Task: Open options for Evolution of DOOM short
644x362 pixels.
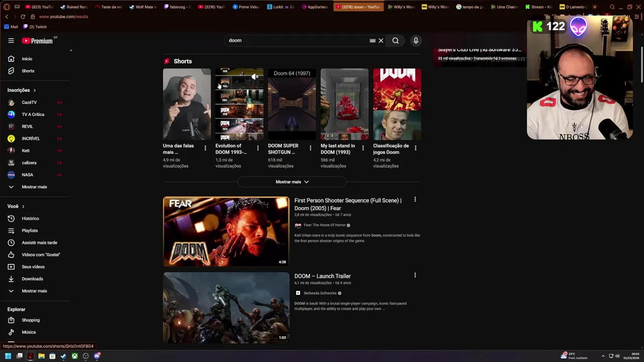Action: click(x=258, y=148)
